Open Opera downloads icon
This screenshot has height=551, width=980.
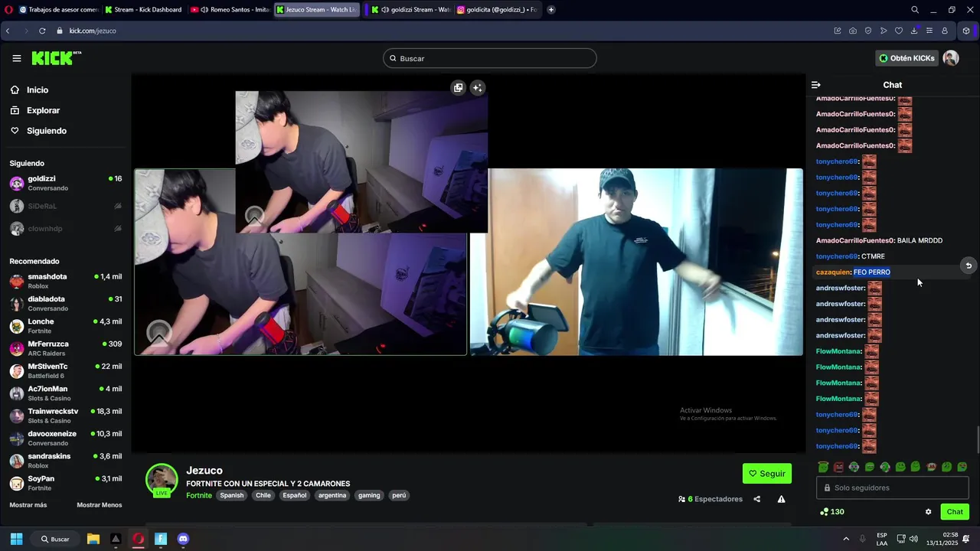click(914, 31)
